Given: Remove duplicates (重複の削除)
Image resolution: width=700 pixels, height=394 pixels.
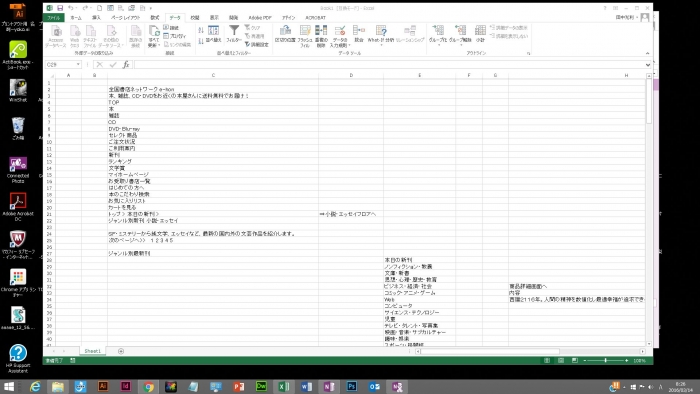Looking at the screenshot, I should coord(321,37).
